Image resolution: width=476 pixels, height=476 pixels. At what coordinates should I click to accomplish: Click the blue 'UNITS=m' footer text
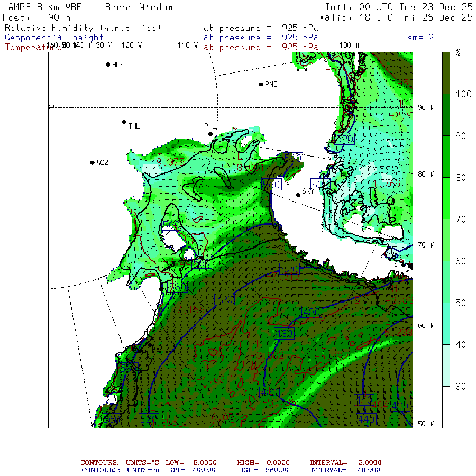click(143, 470)
